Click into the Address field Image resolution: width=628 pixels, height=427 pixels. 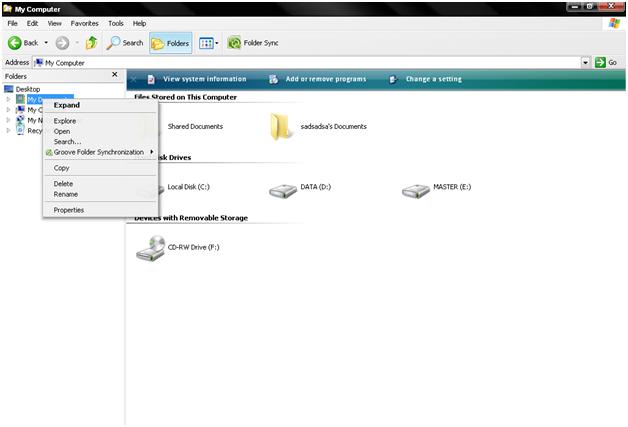click(307, 62)
